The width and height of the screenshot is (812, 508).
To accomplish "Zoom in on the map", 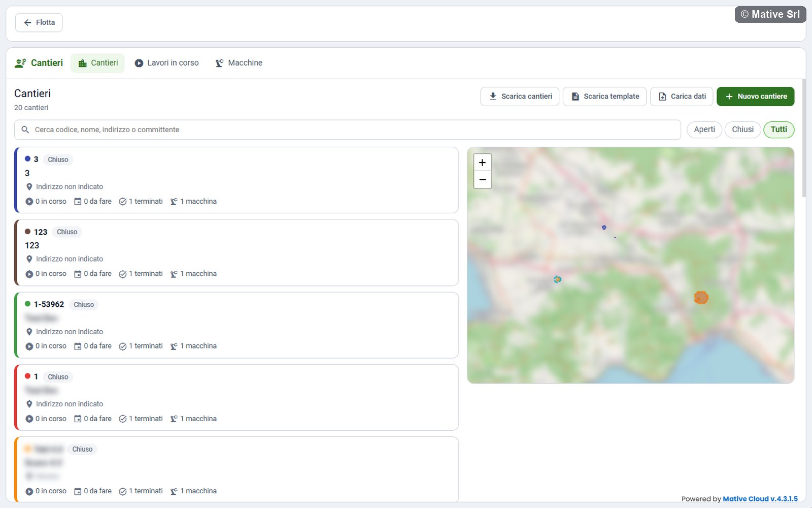I will pos(482,163).
